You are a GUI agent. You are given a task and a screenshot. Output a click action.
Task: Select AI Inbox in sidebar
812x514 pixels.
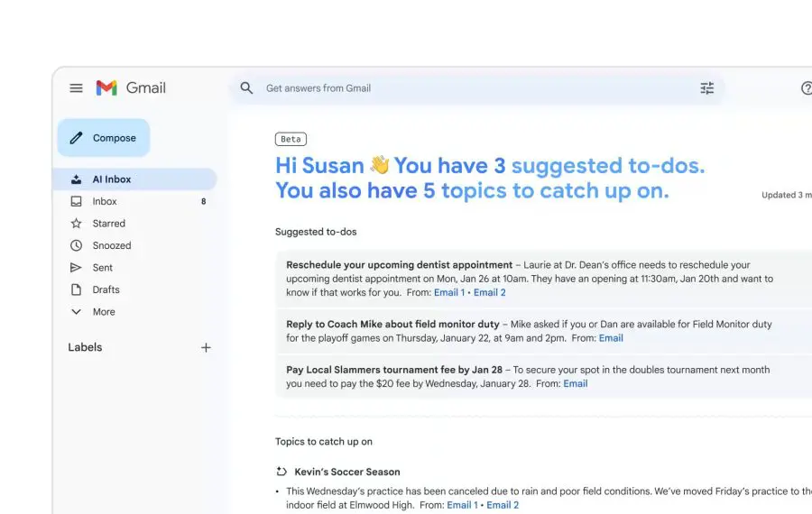(111, 179)
